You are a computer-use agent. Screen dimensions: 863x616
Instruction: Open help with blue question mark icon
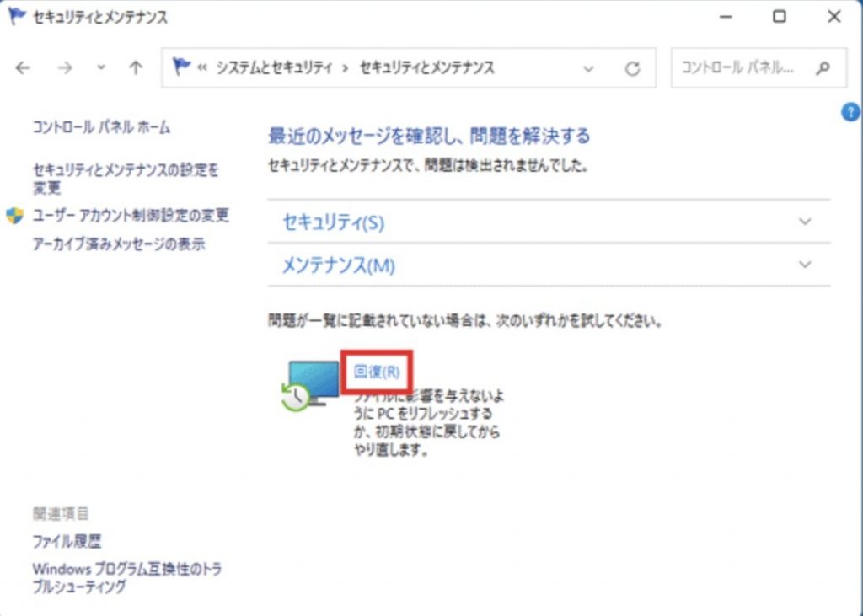click(850, 112)
